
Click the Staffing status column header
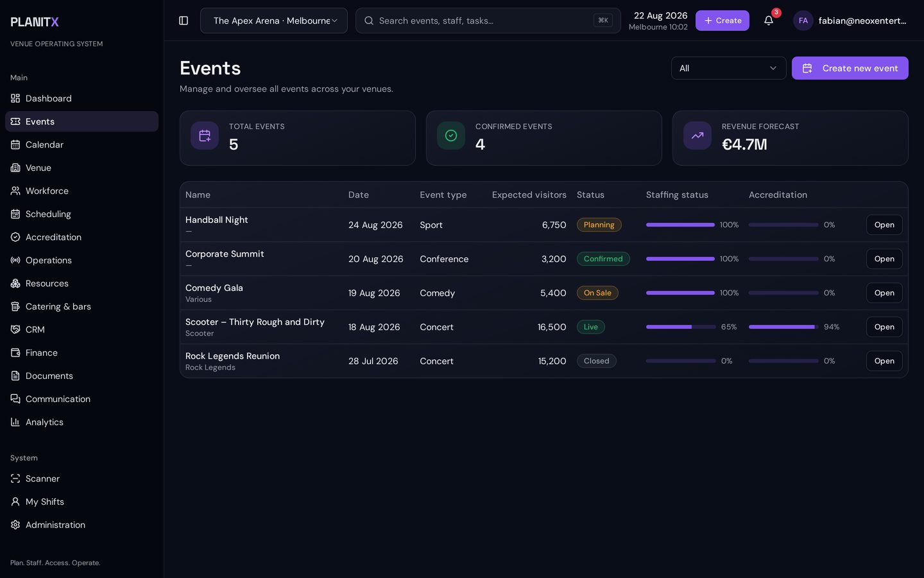point(677,195)
